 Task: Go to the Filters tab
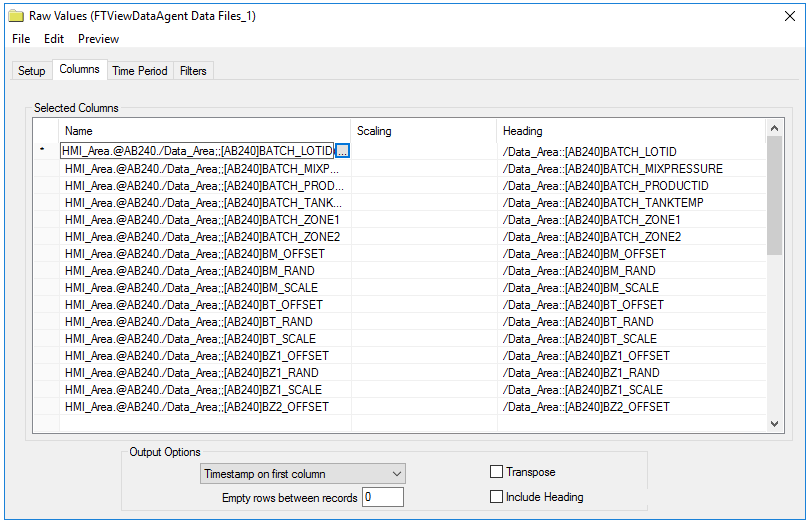click(x=193, y=71)
